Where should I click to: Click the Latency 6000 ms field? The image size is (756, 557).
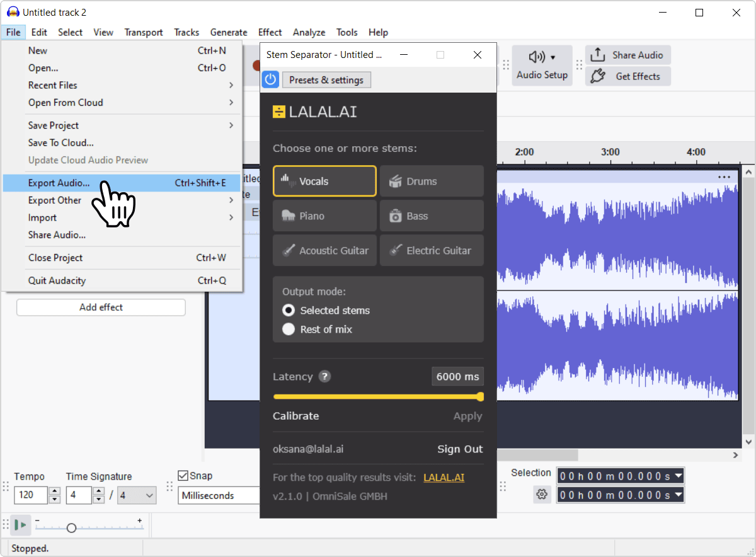[x=458, y=377]
